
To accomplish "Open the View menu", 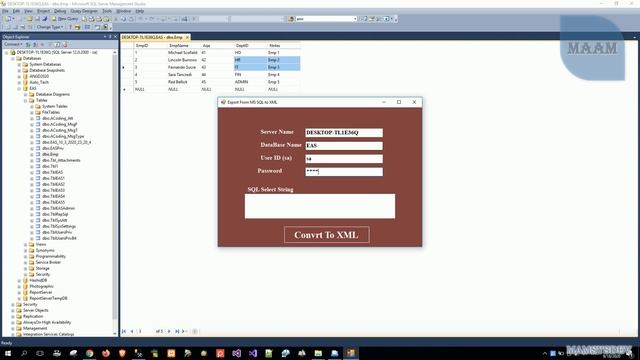I will click(28, 11).
